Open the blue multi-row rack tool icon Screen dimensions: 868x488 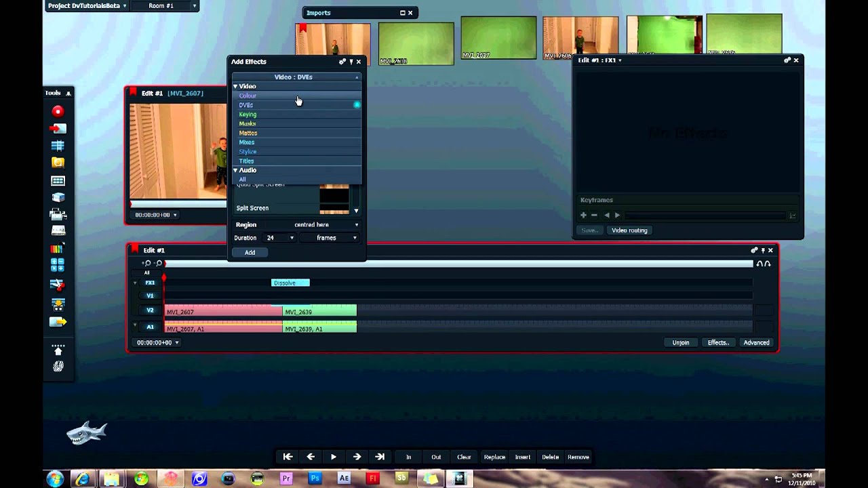(x=58, y=146)
